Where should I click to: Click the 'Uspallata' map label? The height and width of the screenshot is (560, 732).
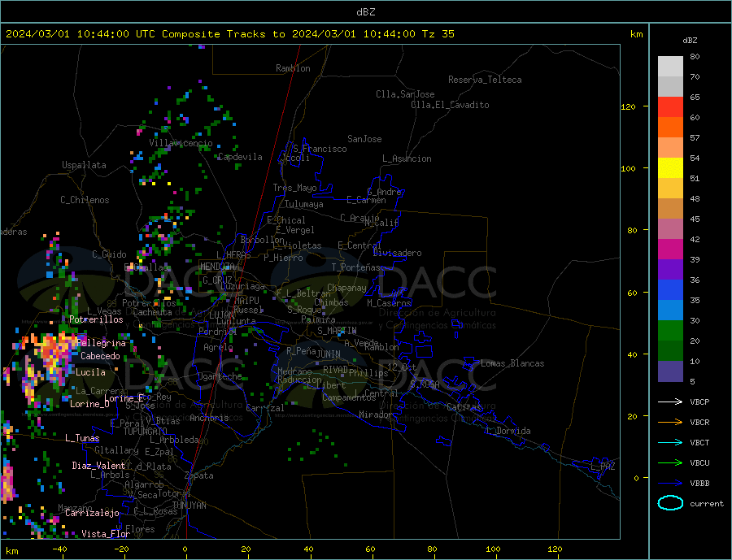tap(84, 165)
